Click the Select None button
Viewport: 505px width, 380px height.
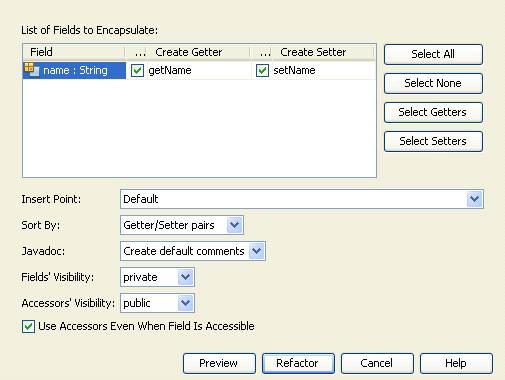(433, 83)
